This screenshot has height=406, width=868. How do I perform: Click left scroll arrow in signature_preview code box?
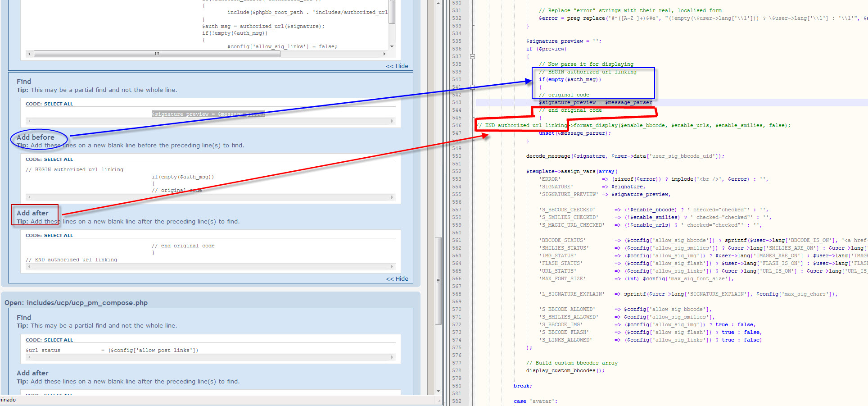[x=30, y=121]
